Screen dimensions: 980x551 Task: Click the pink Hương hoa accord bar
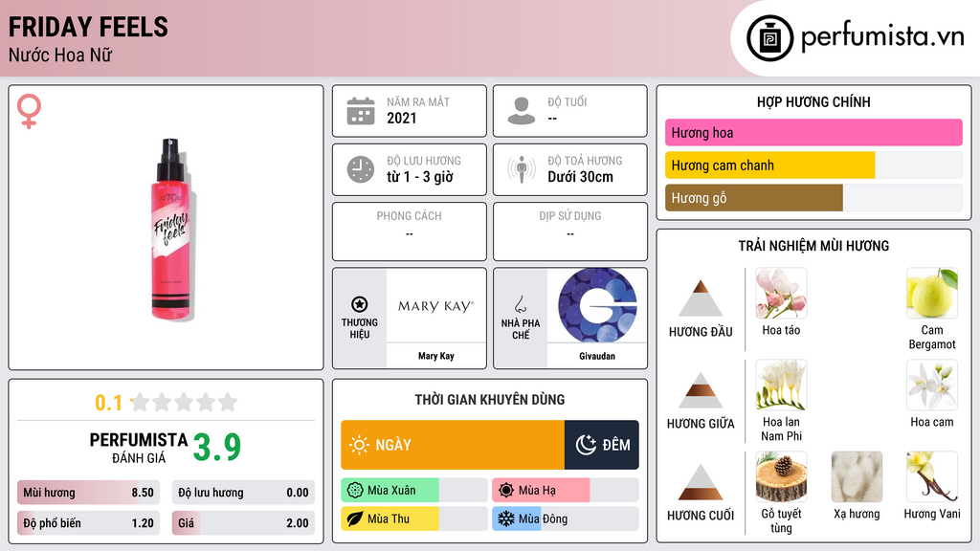point(813,132)
